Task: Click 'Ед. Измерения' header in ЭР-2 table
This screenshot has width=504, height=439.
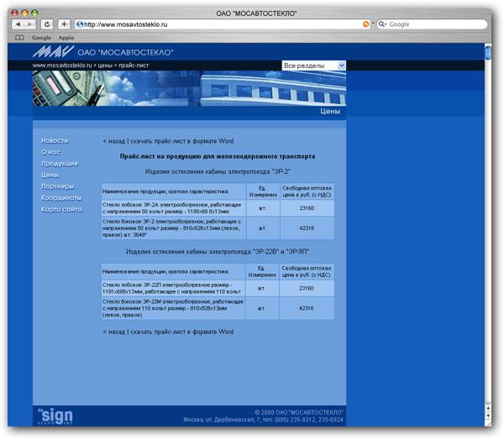Action: click(263, 191)
